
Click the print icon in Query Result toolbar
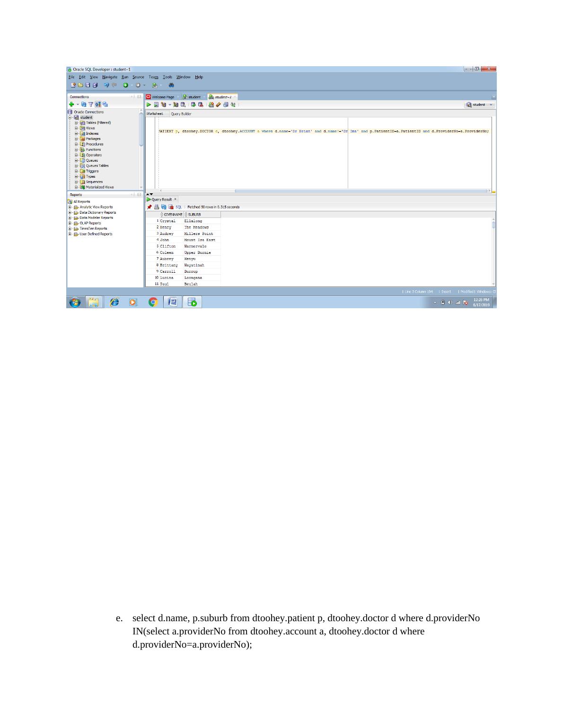(157, 207)
